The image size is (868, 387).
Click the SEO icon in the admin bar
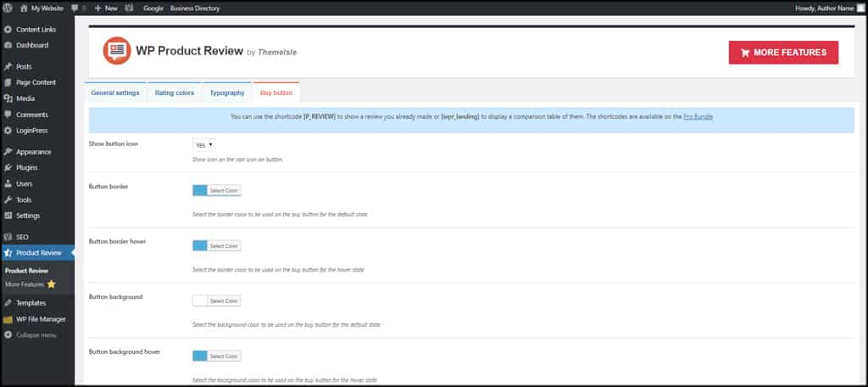(129, 8)
